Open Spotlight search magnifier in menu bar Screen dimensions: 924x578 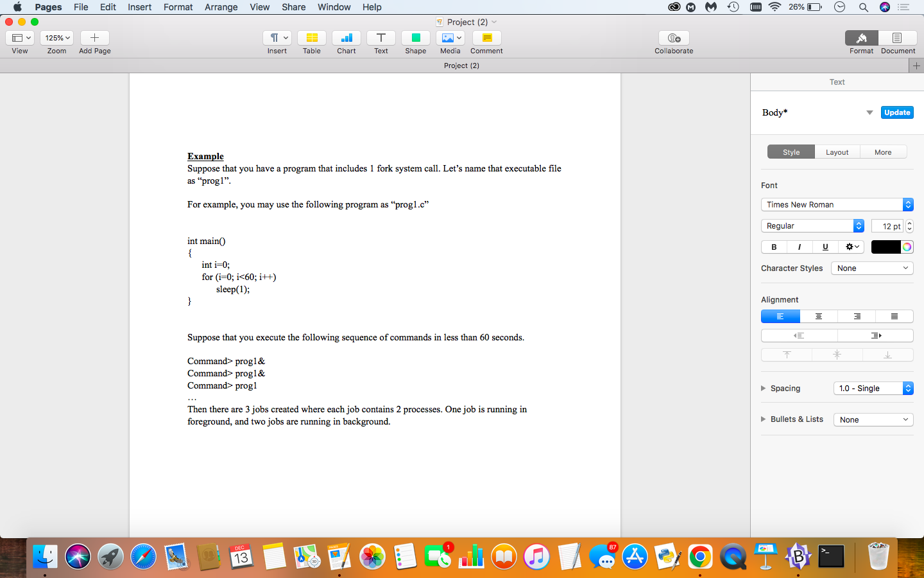(x=863, y=7)
